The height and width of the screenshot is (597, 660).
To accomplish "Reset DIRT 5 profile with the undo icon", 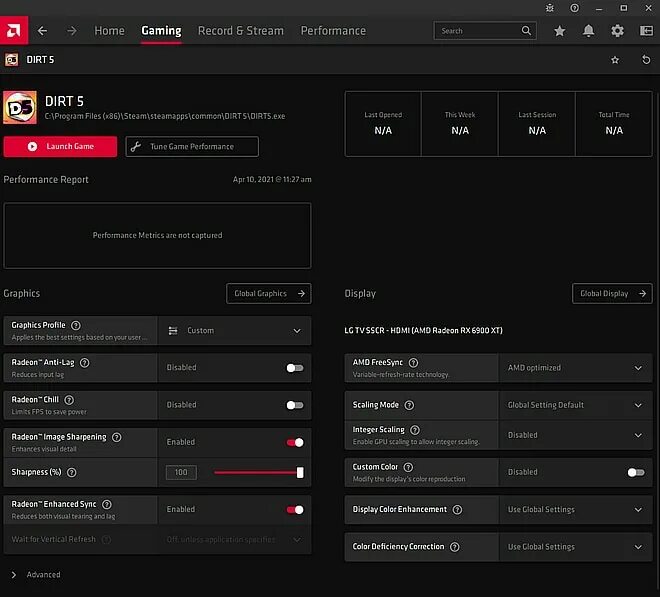I will (646, 60).
